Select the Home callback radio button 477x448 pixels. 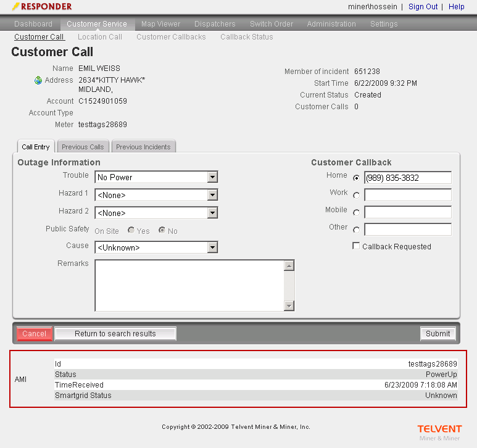point(356,178)
